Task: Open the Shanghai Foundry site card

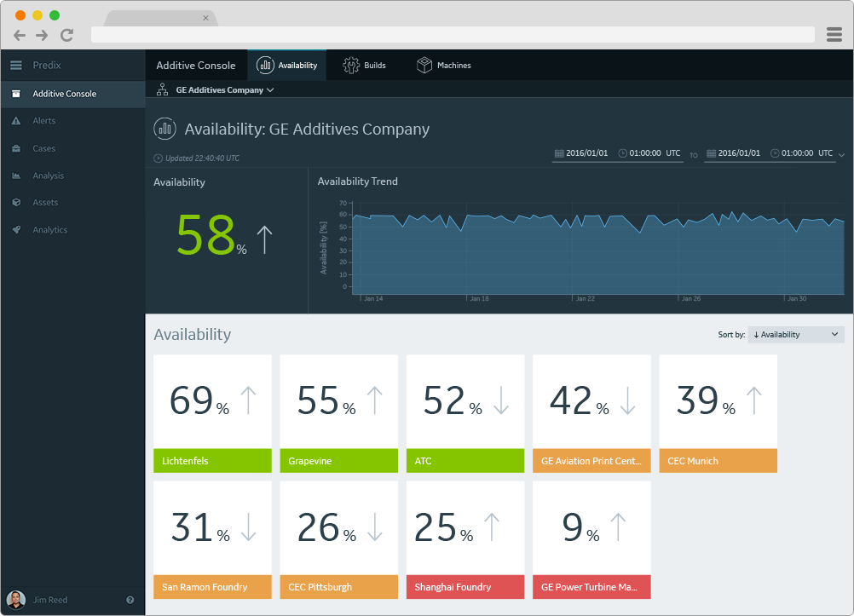Action: click(465, 540)
